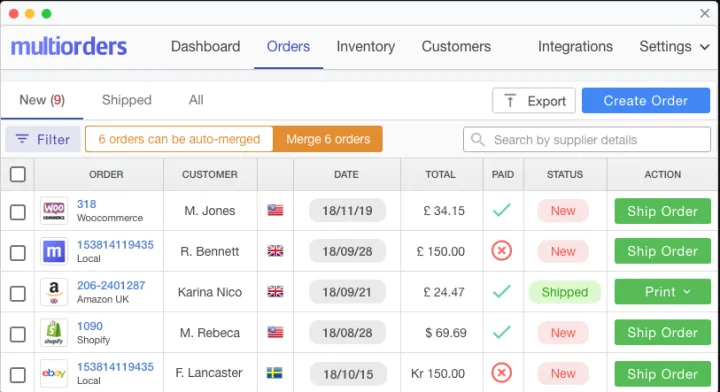This screenshot has width=720, height=392.
Task: Click the Export button
Action: click(x=534, y=101)
